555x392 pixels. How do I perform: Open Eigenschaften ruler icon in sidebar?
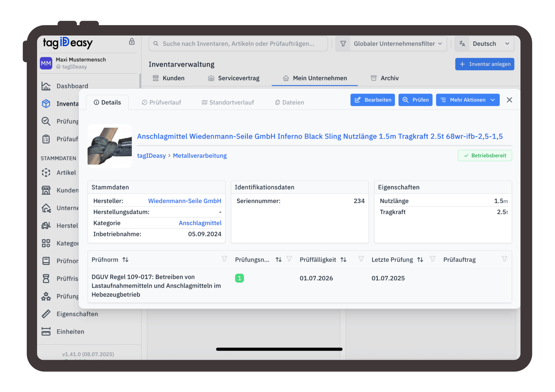click(x=46, y=314)
